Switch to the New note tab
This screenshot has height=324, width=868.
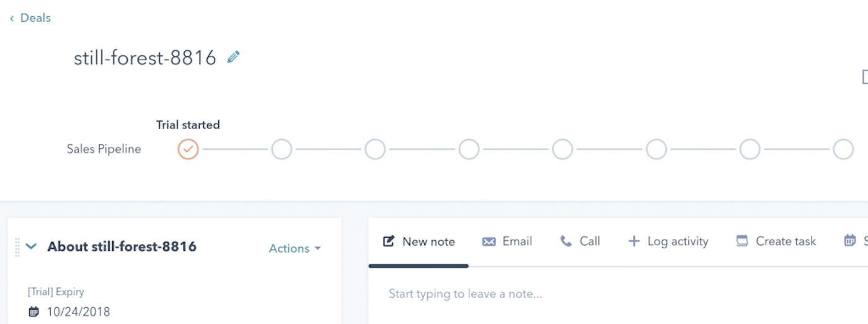[419, 241]
